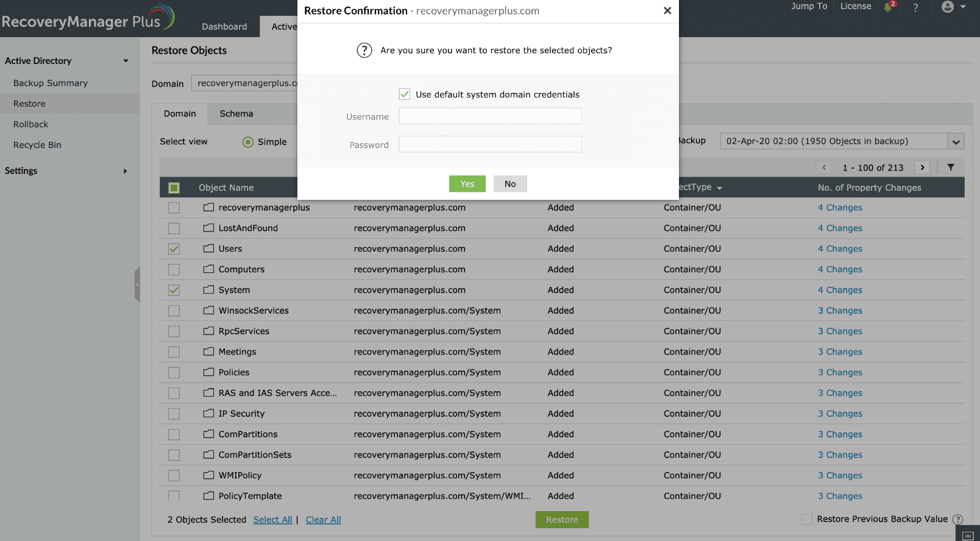Open the notifications bell icon
980x541 pixels.
[x=888, y=7]
